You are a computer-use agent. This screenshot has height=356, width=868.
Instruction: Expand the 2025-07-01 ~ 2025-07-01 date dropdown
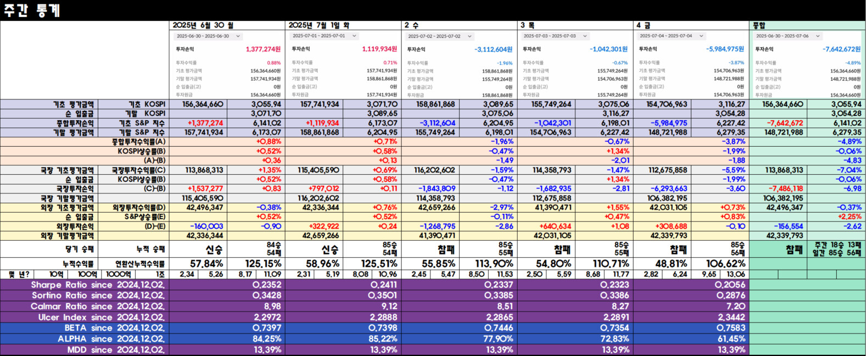(324, 36)
